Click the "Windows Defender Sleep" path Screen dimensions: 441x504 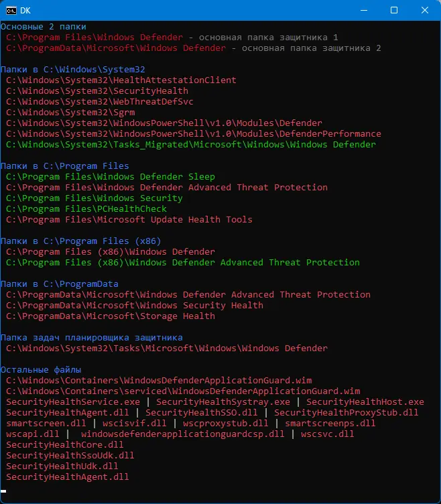pos(110,177)
